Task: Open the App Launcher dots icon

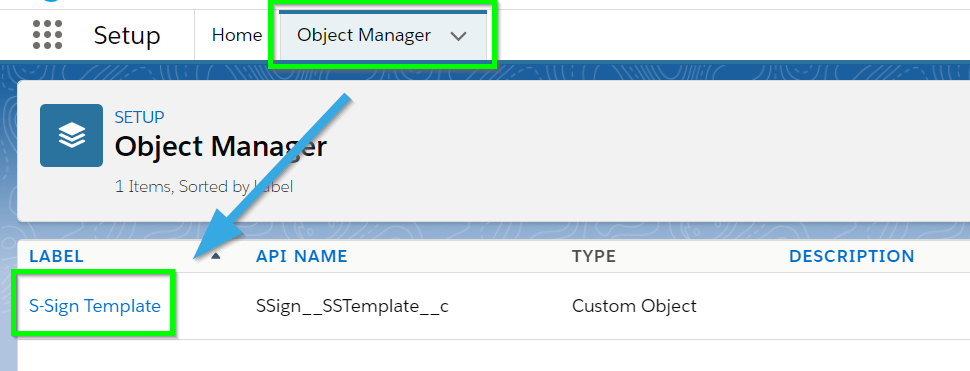Action: (x=48, y=35)
